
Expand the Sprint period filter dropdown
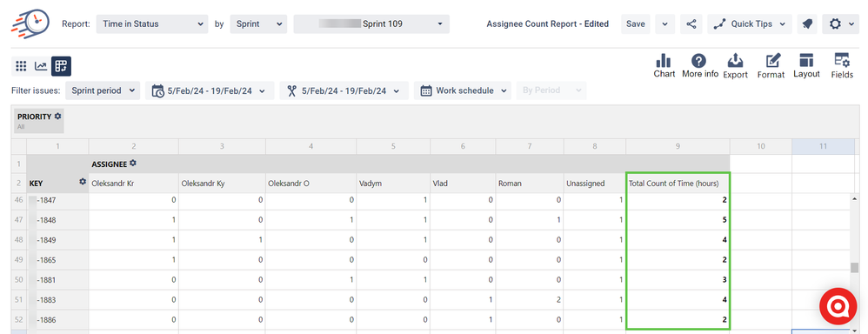(103, 90)
